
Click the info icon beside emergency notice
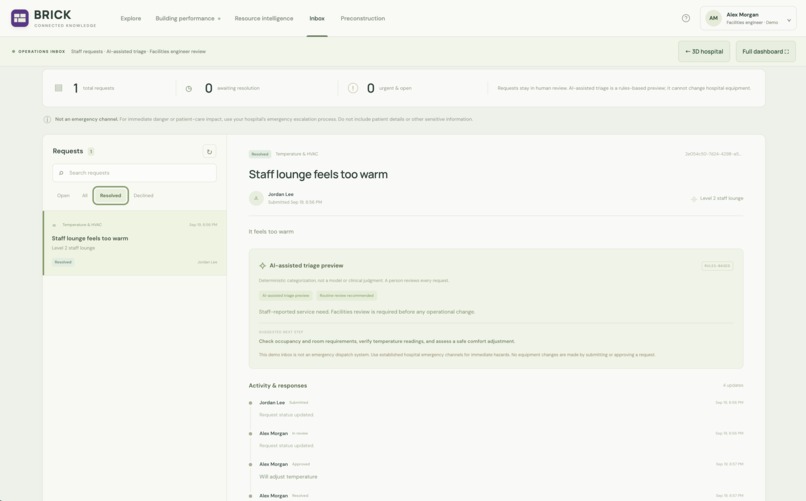[x=47, y=120]
